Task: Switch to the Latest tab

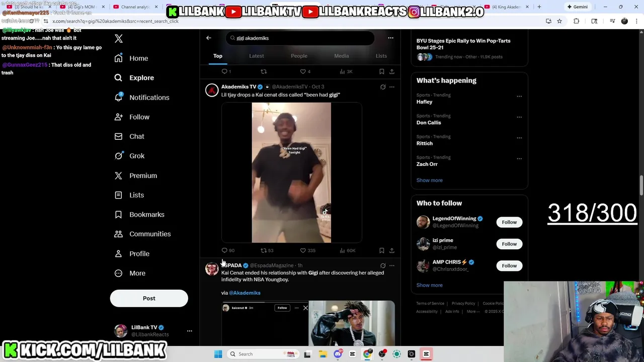Action: [257, 56]
